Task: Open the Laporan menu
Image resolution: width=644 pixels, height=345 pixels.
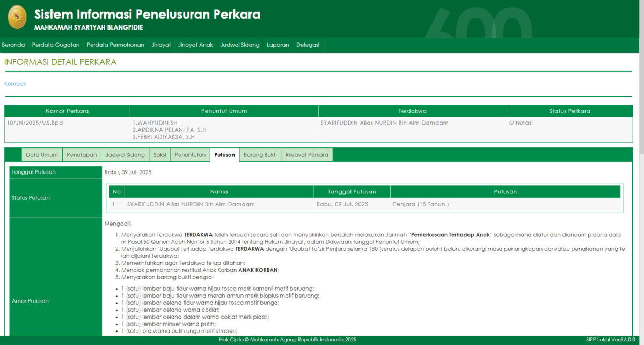Action: [x=277, y=45]
